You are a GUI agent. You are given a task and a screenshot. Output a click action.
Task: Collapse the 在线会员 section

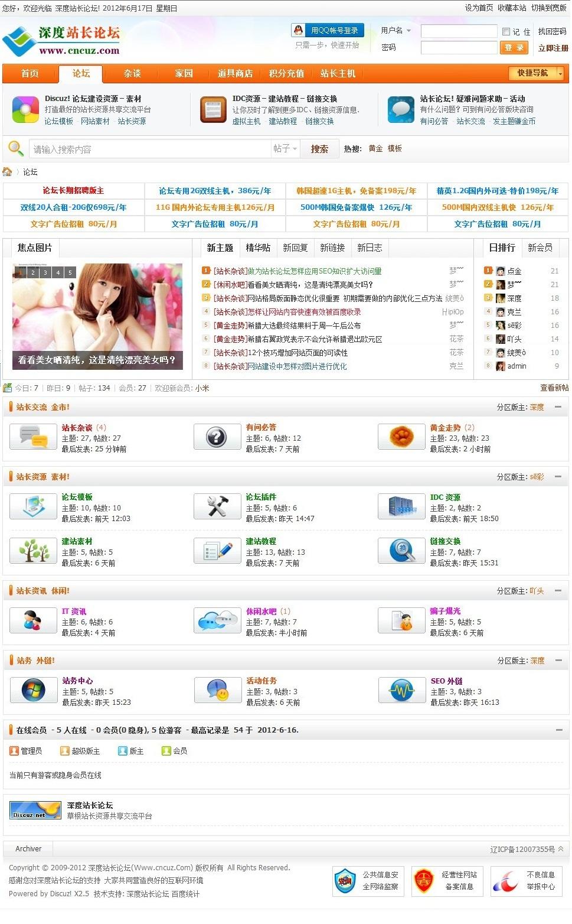[560, 729]
